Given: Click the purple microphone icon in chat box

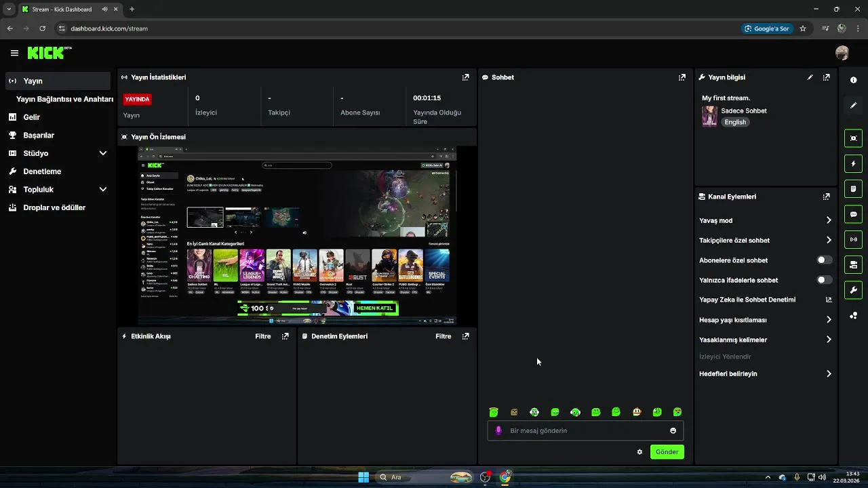Looking at the screenshot, I should [x=498, y=430].
